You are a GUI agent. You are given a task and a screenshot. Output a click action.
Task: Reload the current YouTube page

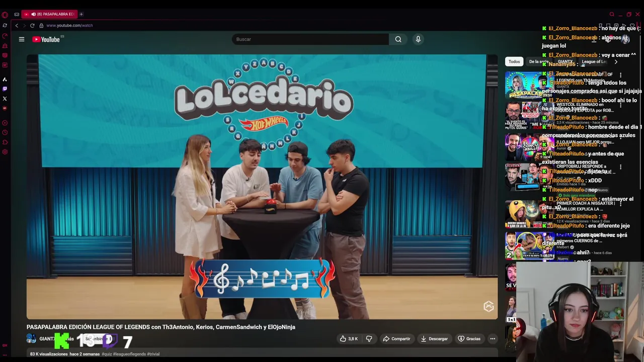pos(32,25)
